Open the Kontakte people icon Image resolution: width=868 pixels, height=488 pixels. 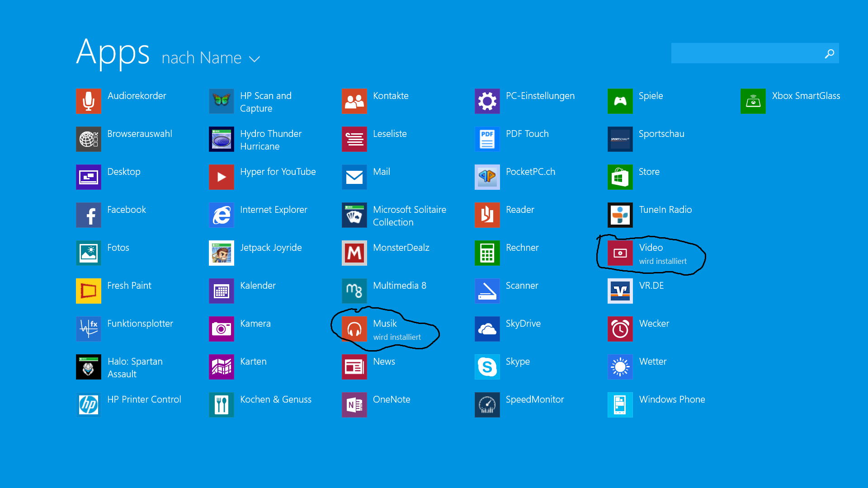tap(354, 101)
